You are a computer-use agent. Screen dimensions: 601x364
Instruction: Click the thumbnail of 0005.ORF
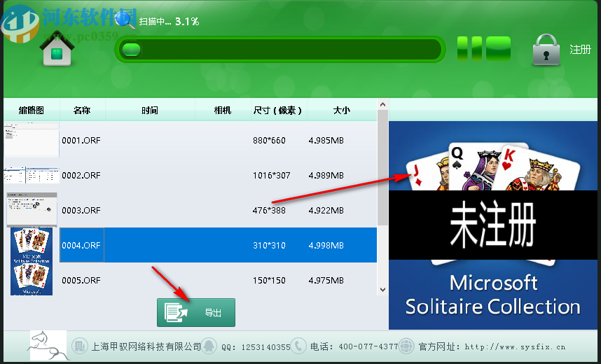point(32,279)
